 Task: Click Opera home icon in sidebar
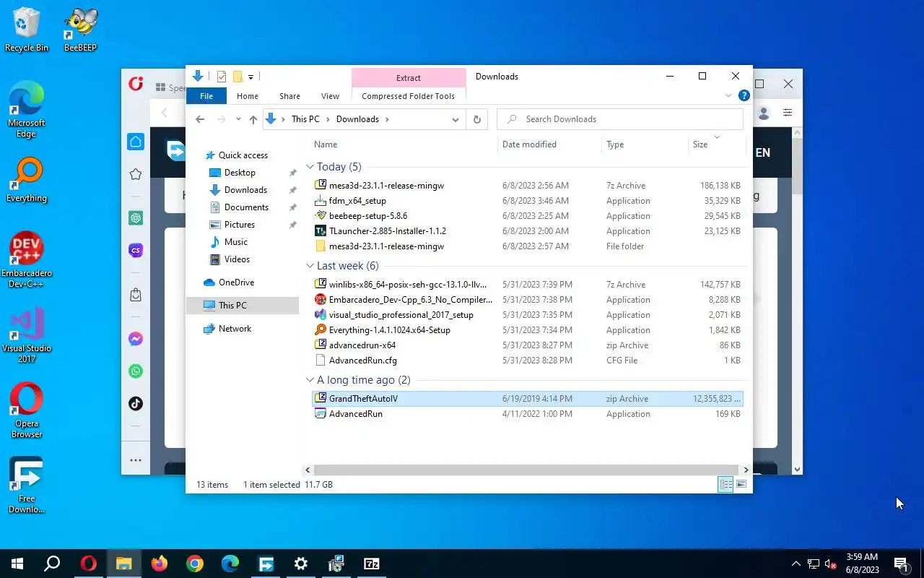click(136, 142)
